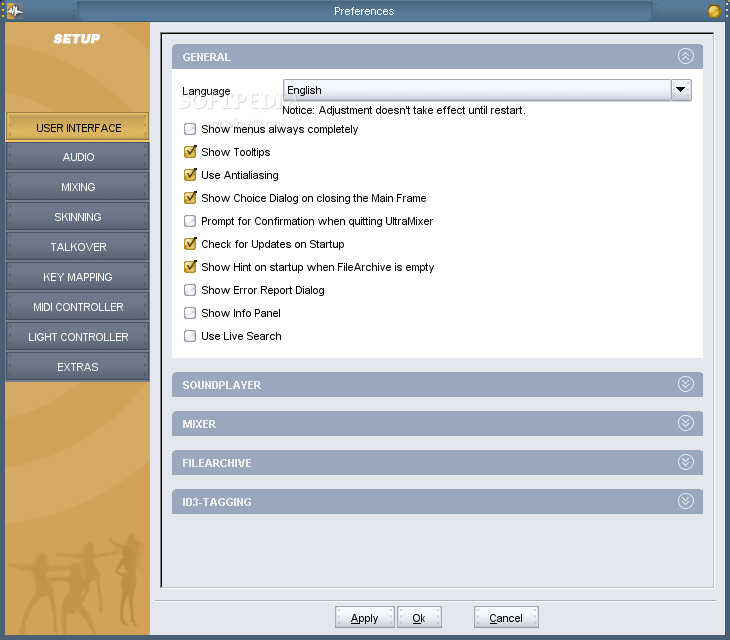730x640 pixels.
Task: Click the UltraMixer waveform icon in title bar
Action: click(14, 11)
